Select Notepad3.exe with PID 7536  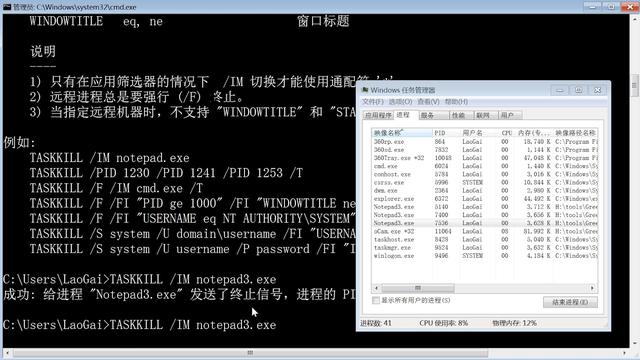click(x=485, y=223)
